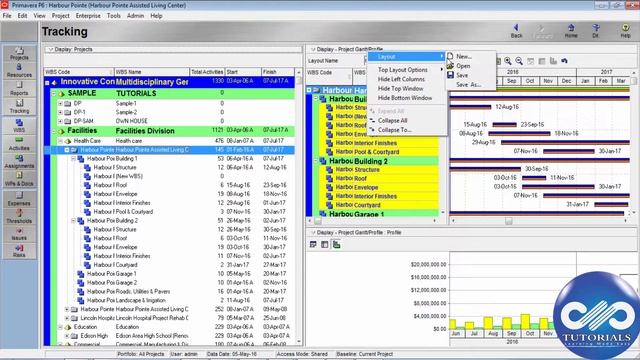Open the Risks view from sidebar

point(19,251)
